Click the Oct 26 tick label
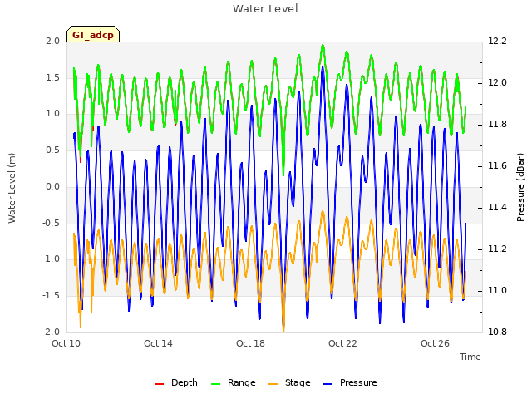This screenshot has height=399, width=532. point(435,343)
